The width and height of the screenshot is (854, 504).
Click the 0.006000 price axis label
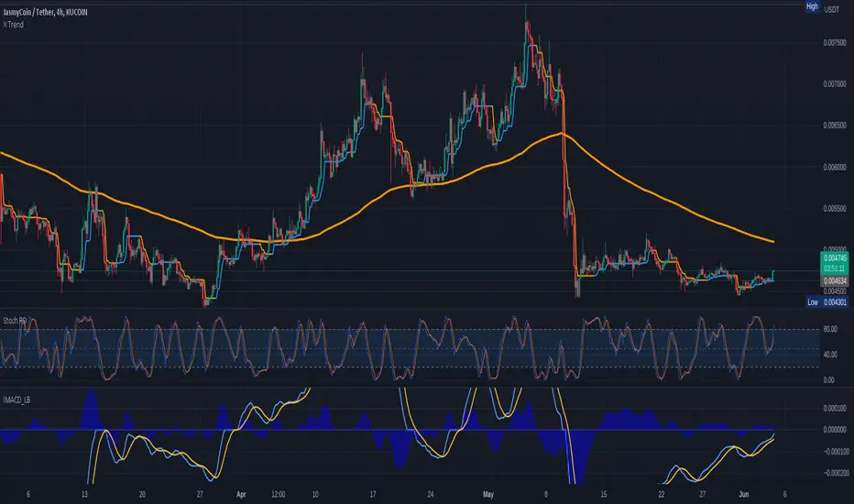pos(835,168)
